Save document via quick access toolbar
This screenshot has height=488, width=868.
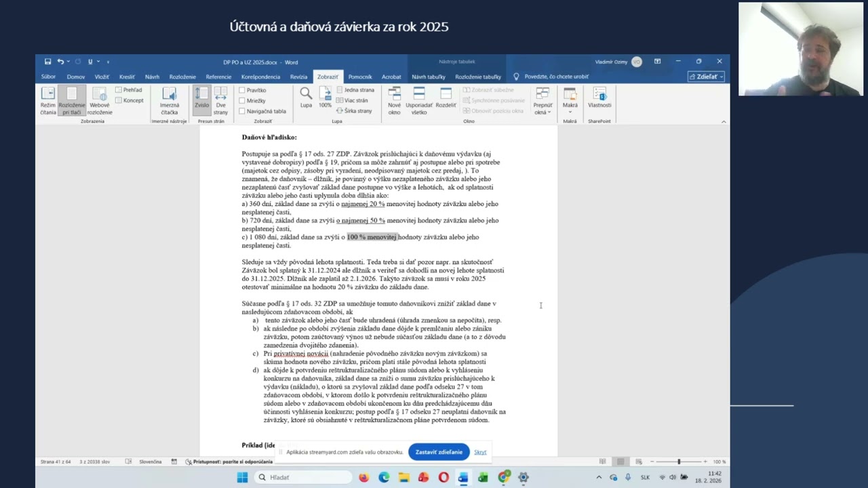[x=47, y=62]
